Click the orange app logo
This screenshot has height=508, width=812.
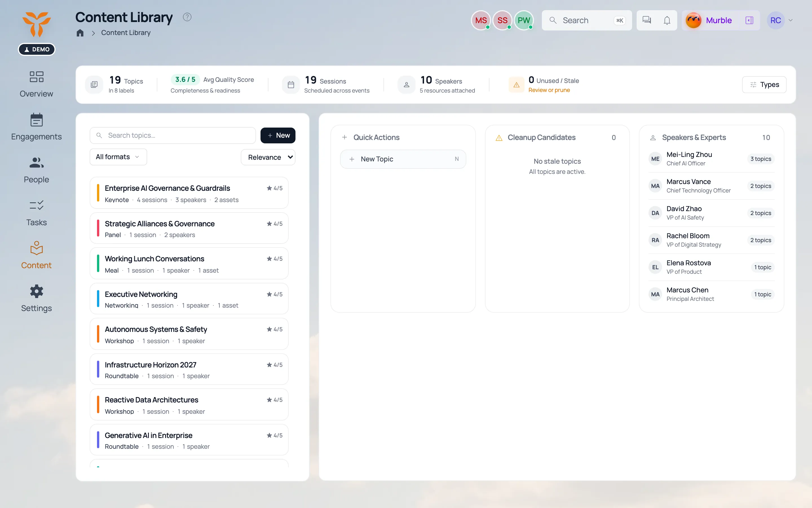pyautogui.click(x=37, y=24)
